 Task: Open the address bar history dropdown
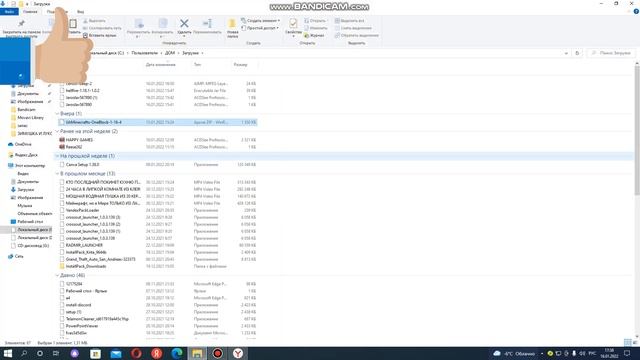click(x=566, y=53)
